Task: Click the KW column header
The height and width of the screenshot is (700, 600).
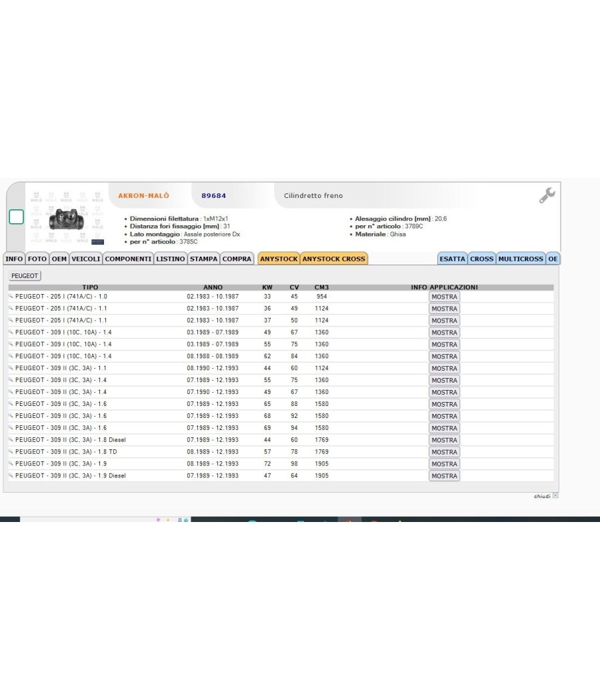Action: [267, 287]
